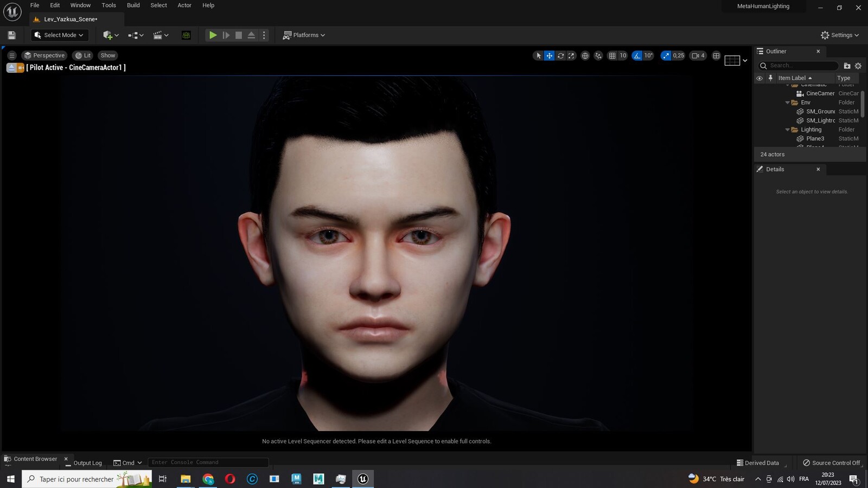Viewport: 868px width, 488px height.
Task: Toggle world coordinate system globe
Action: pos(585,55)
